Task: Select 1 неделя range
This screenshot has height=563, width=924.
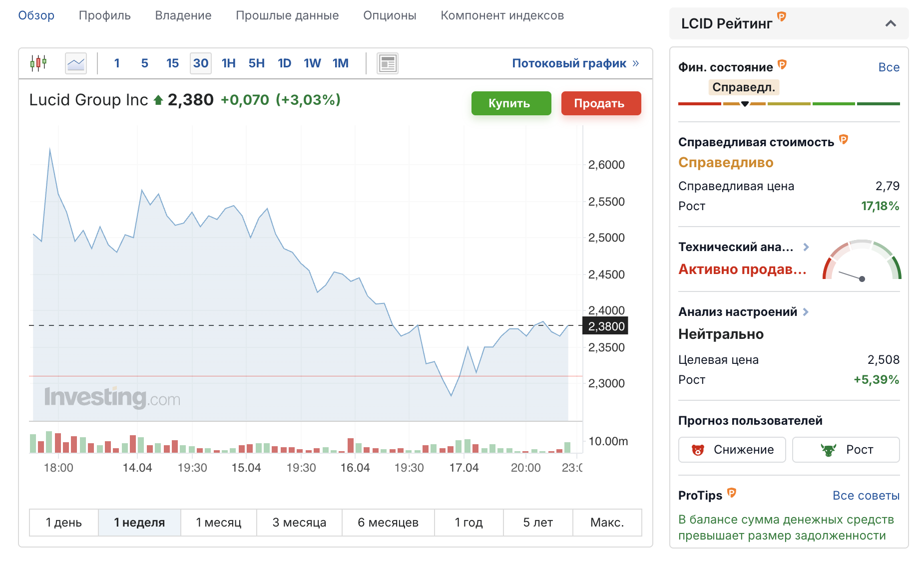Action: (139, 523)
